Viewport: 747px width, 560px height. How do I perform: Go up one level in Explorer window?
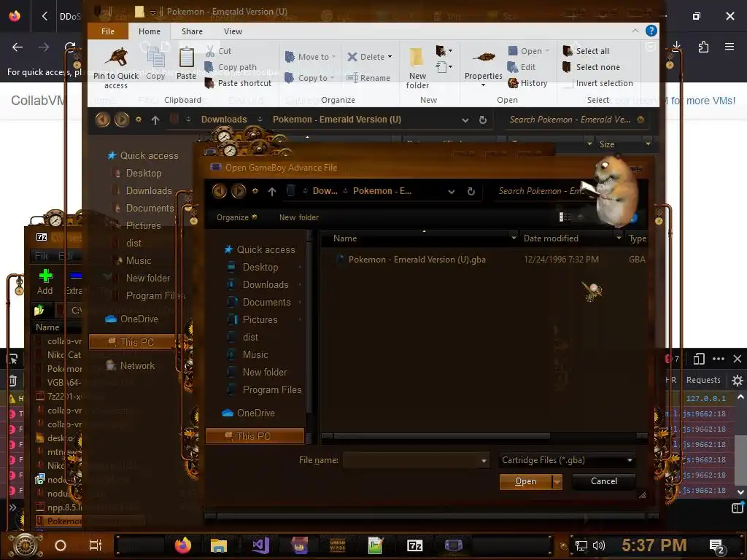click(155, 120)
